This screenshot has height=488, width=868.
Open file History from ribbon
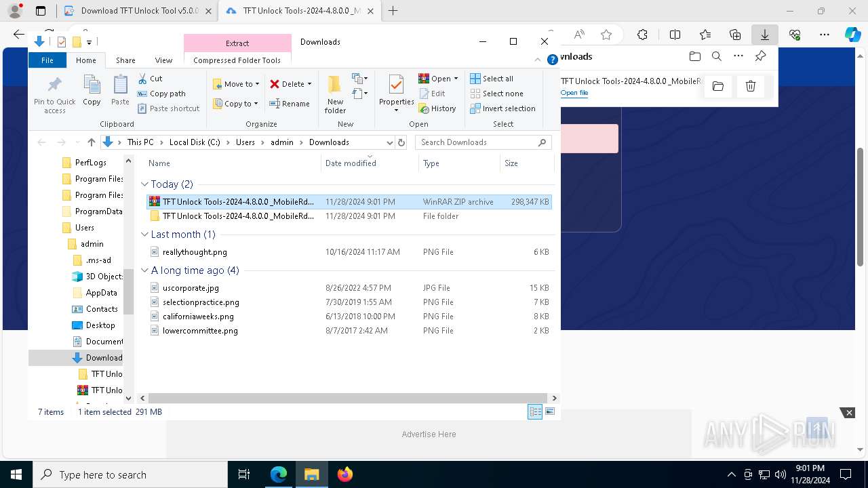point(437,108)
